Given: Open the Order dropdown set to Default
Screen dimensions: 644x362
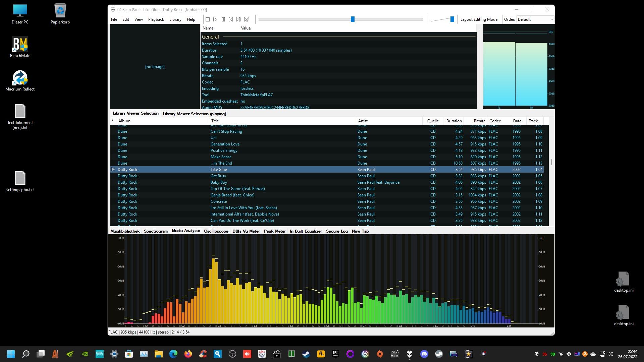Looking at the screenshot, I should point(535,19).
